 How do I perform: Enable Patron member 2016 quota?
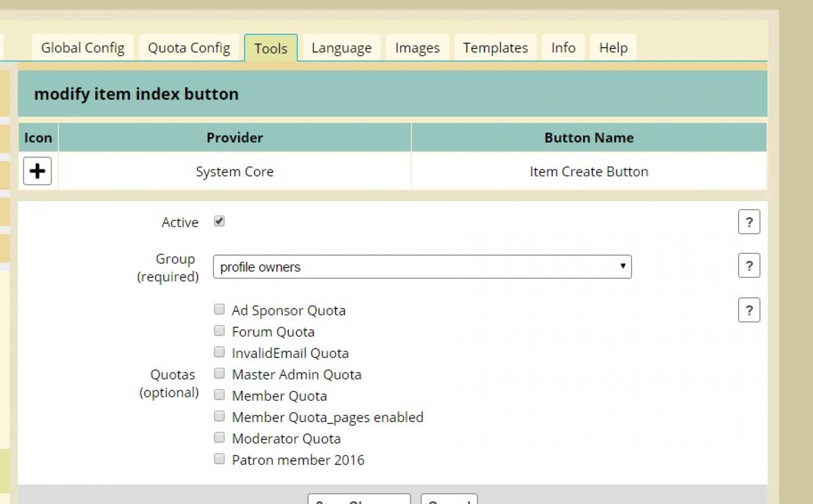219,459
